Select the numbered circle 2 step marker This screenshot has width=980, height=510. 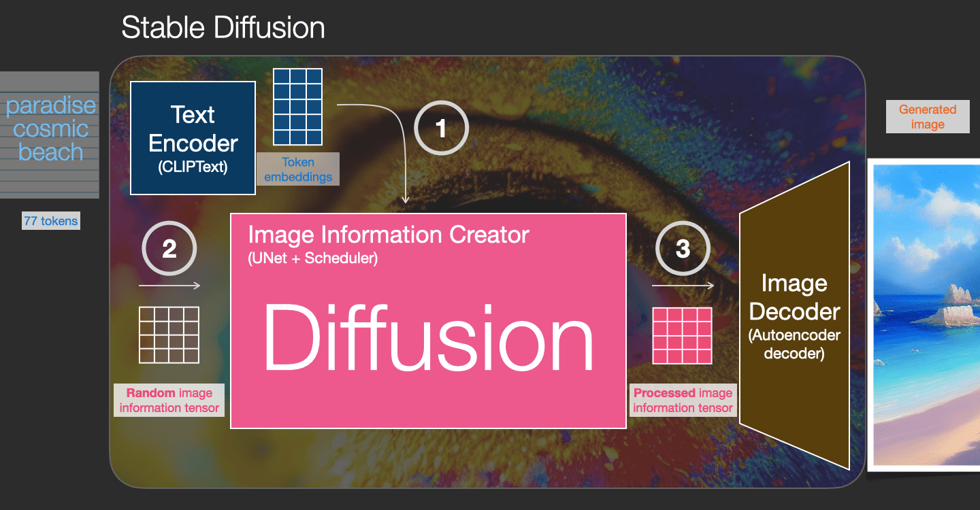click(169, 248)
